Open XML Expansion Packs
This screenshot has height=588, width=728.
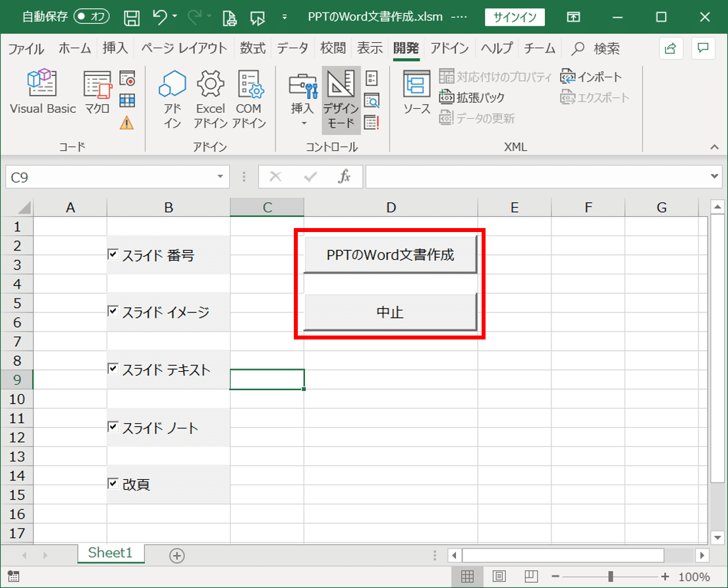(472, 98)
